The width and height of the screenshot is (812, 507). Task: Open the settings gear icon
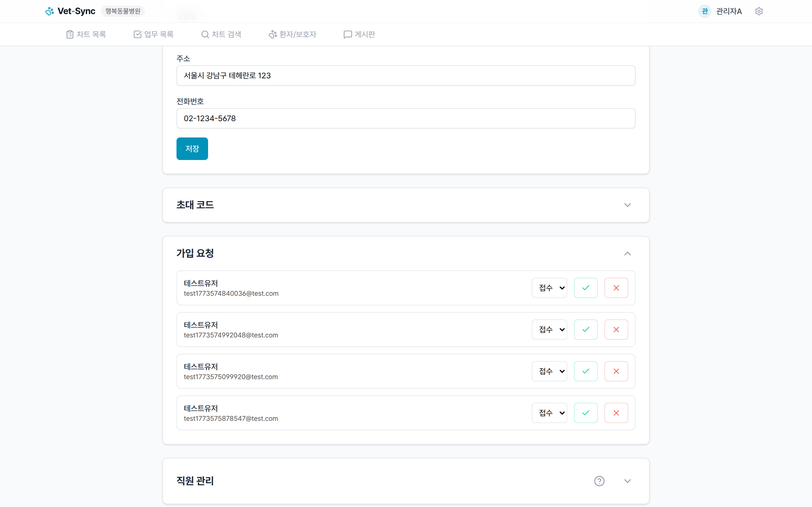pyautogui.click(x=759, y=11)
